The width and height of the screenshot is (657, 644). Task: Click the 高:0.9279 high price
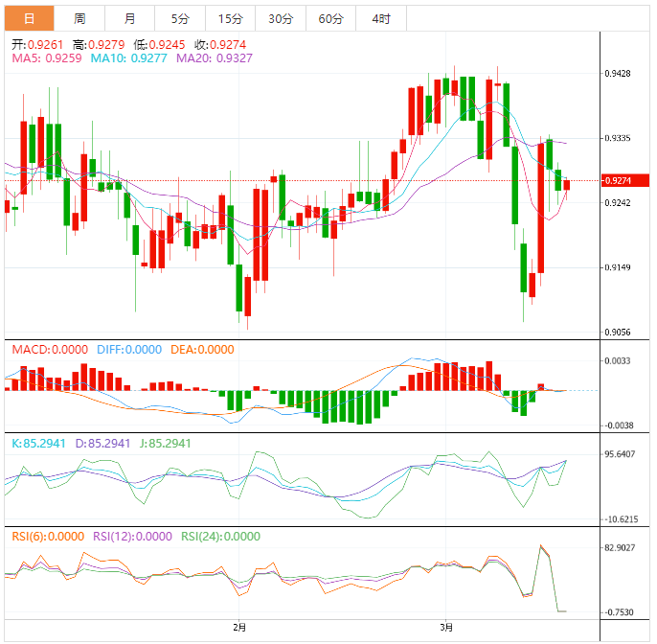[x=99, y=45]
